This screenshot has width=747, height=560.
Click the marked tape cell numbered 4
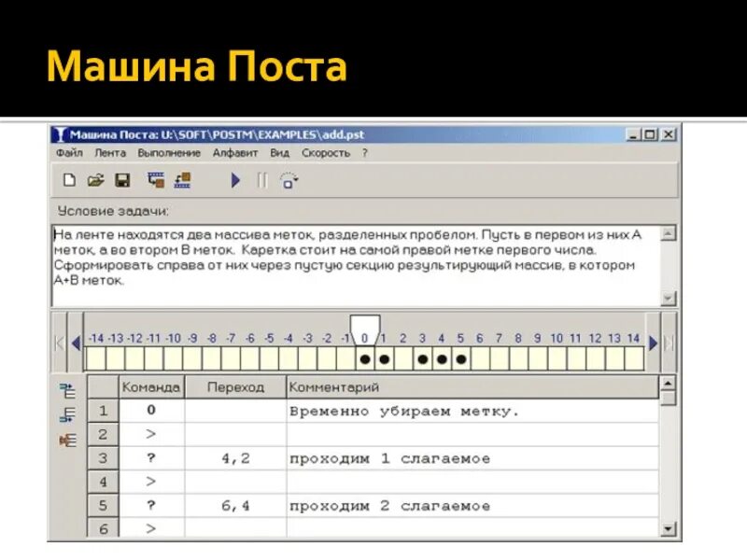(x=442, y=359)
